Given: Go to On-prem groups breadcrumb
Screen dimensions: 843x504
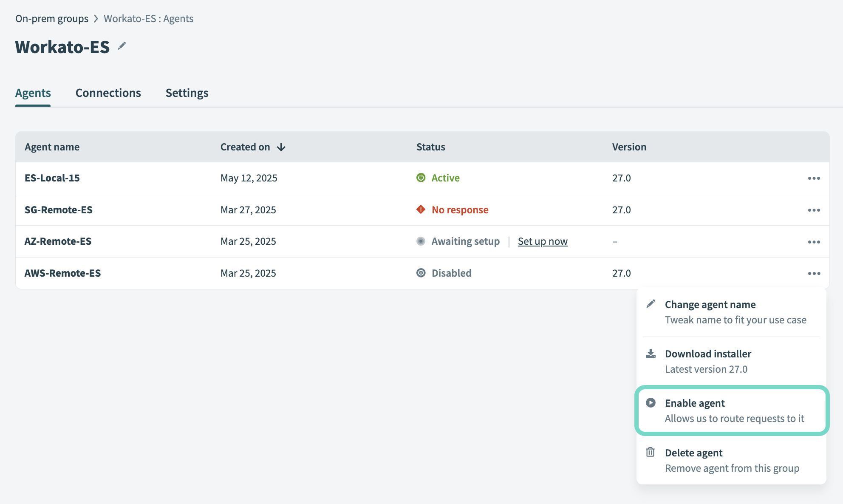Looking at the screenshot, I should 52,19.
